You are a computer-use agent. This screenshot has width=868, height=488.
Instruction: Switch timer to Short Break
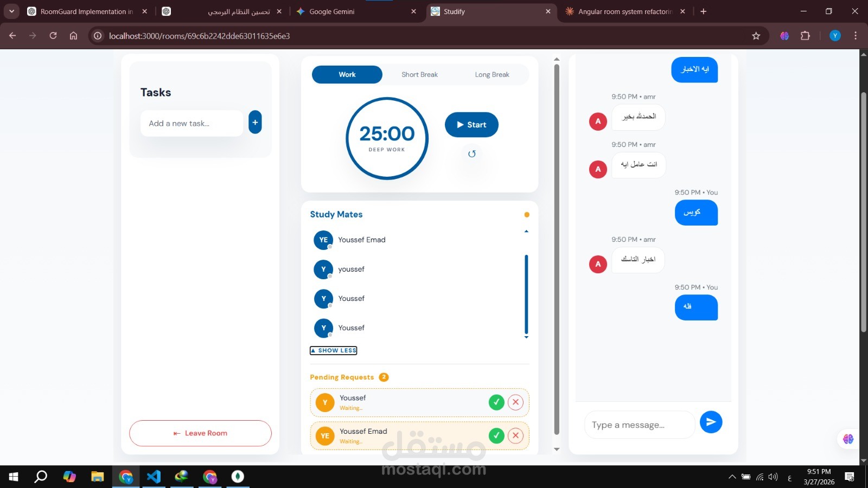(x=419, y=75)
